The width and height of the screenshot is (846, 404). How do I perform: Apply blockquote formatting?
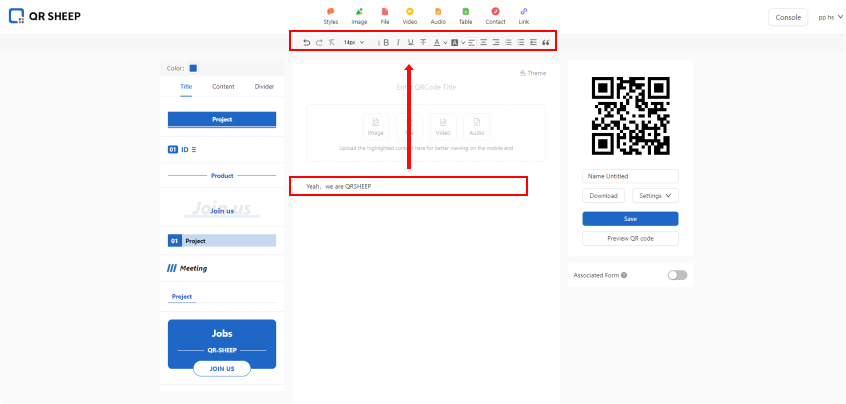pos(545,43)
